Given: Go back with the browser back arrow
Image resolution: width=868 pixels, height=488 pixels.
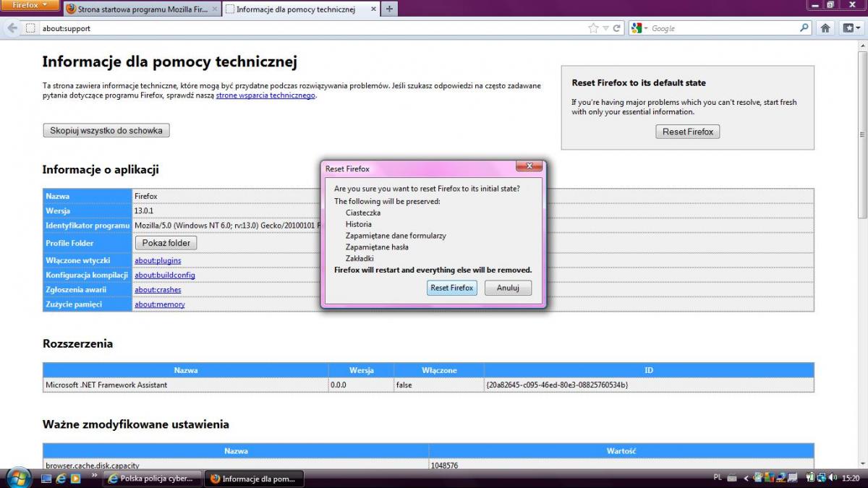Looking at the screenshot, I should click(12, 28).
